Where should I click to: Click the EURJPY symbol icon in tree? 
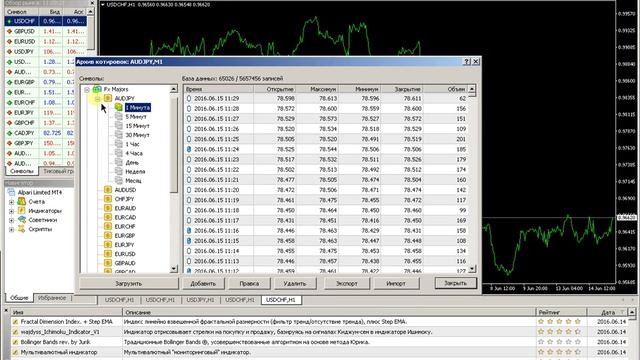tap(108, 244)
